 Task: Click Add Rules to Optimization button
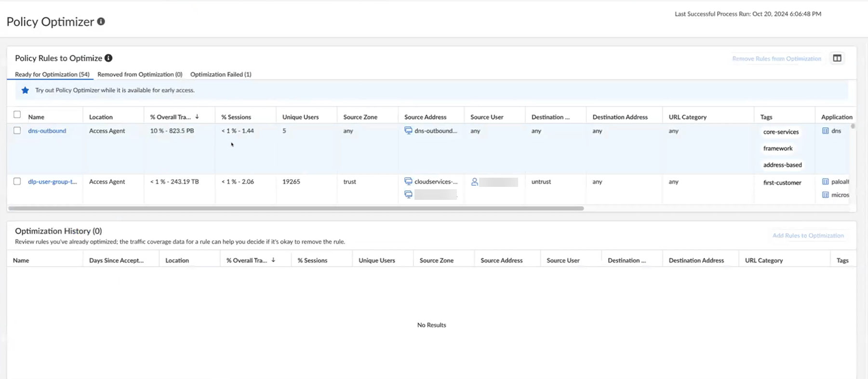pyautogui.click(x=808, y=235)
